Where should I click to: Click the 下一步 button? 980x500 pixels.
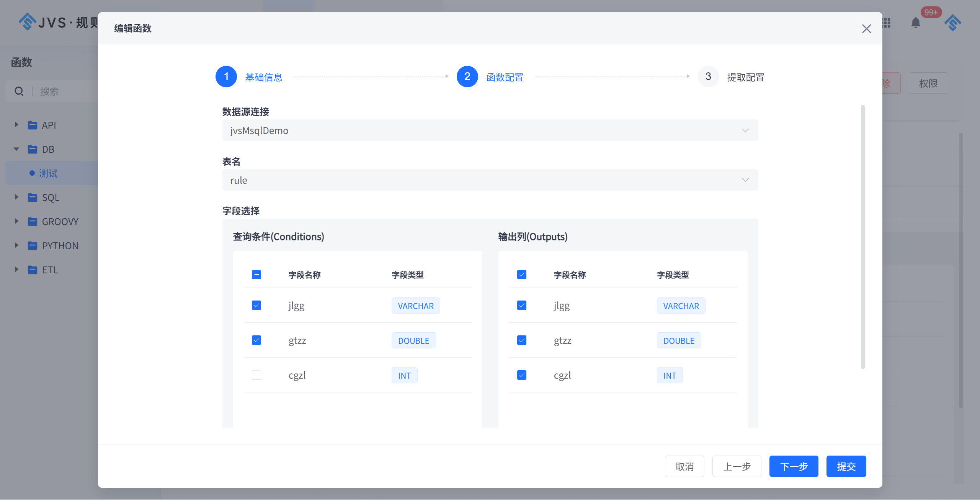[794, 466]
